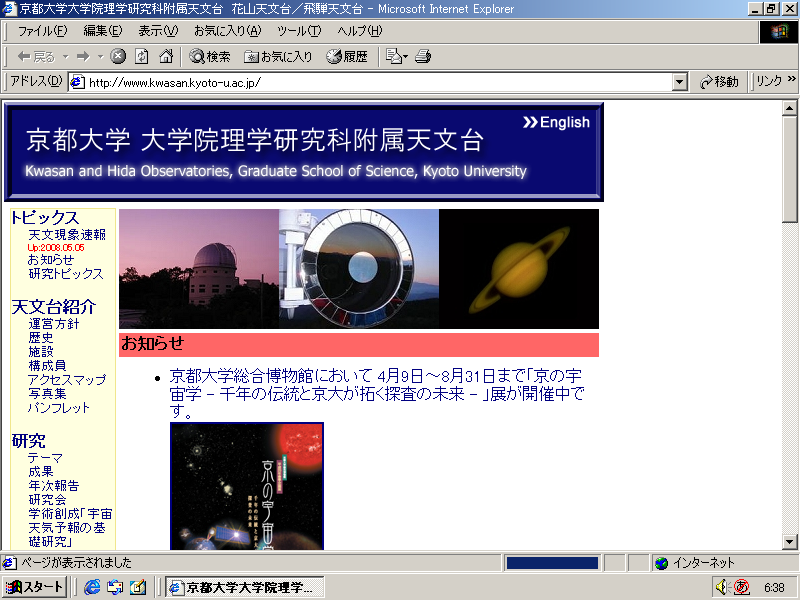
Task: Open the 構成員 link
Action: (x=47, y=366)
